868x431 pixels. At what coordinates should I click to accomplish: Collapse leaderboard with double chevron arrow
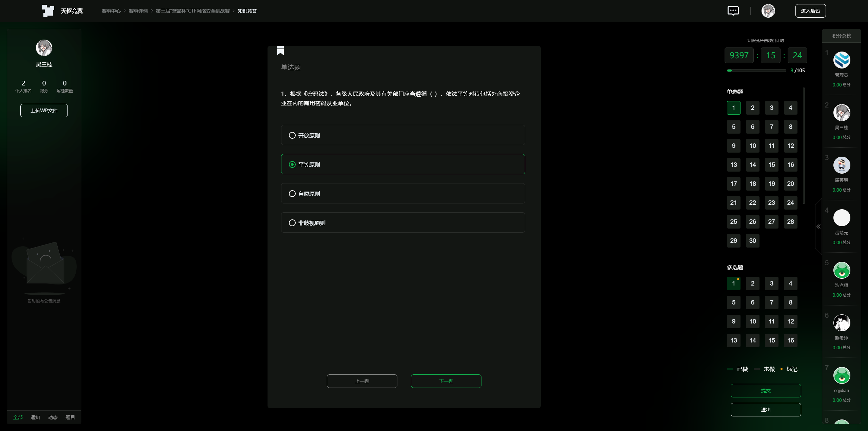pos(818,227)
